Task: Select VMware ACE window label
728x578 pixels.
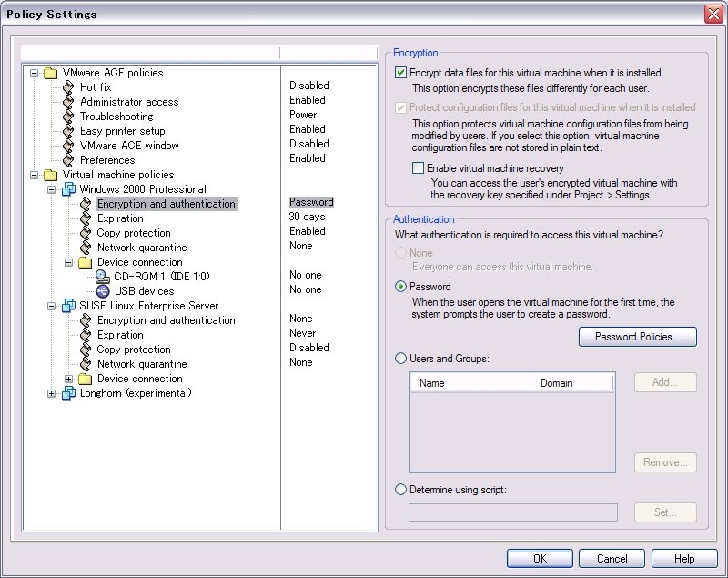Action: (129, 146)
